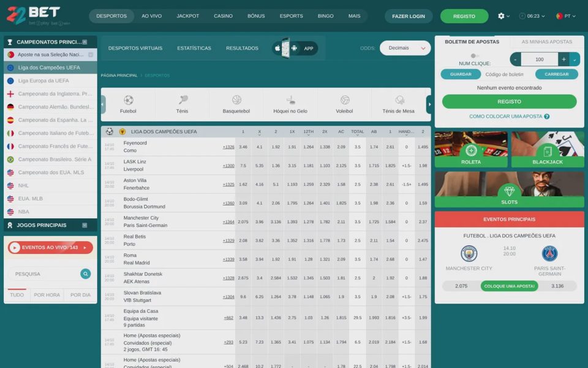Click the Paris Saint-Germain crest
This screenshot has height=368, width=588.
click(x=550, y=253)
